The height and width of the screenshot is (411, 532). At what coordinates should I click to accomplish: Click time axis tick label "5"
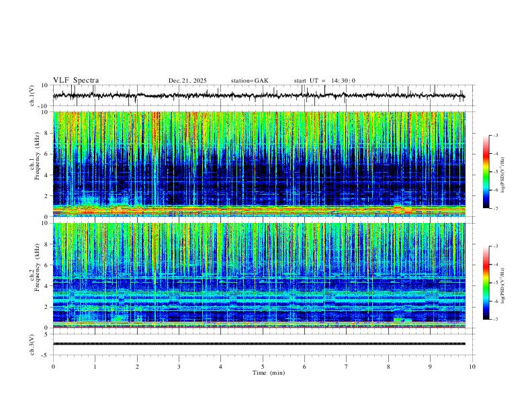[x=263, y=367]
